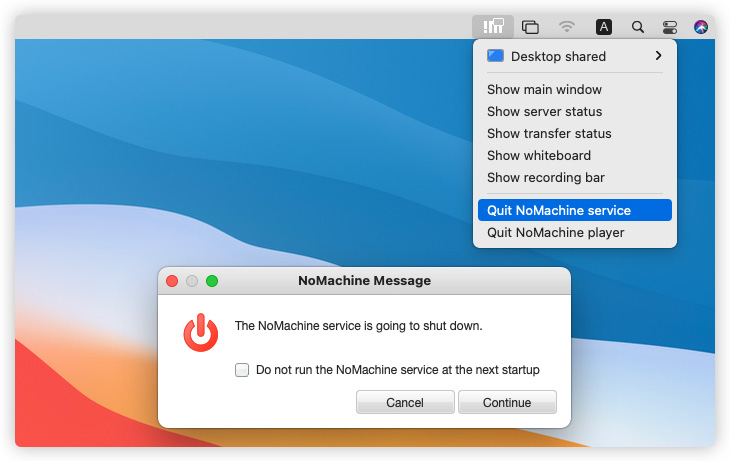730x461 pixels.
Task: Open Control Center icon in menu bar
Action: pos(670,27)
